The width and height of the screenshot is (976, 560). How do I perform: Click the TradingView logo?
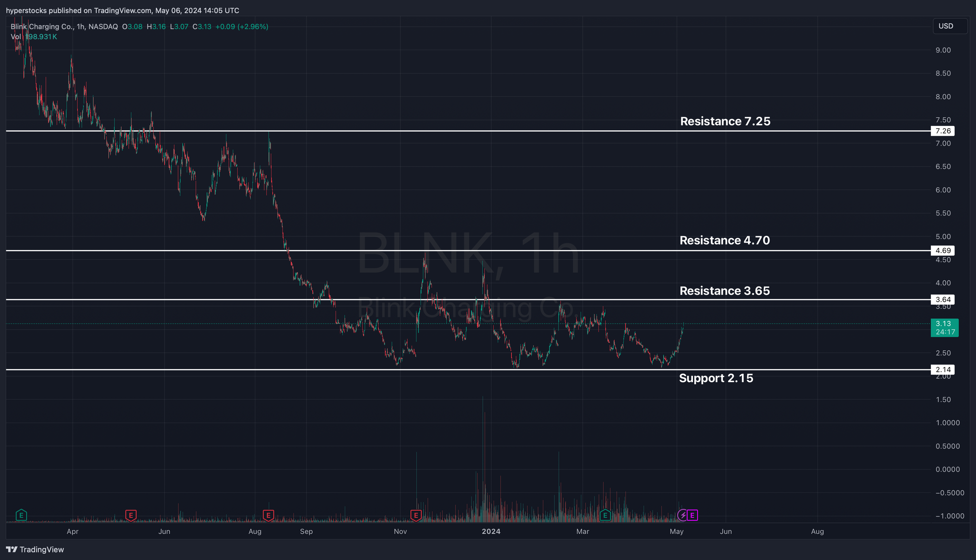click(x=35, y=550)
